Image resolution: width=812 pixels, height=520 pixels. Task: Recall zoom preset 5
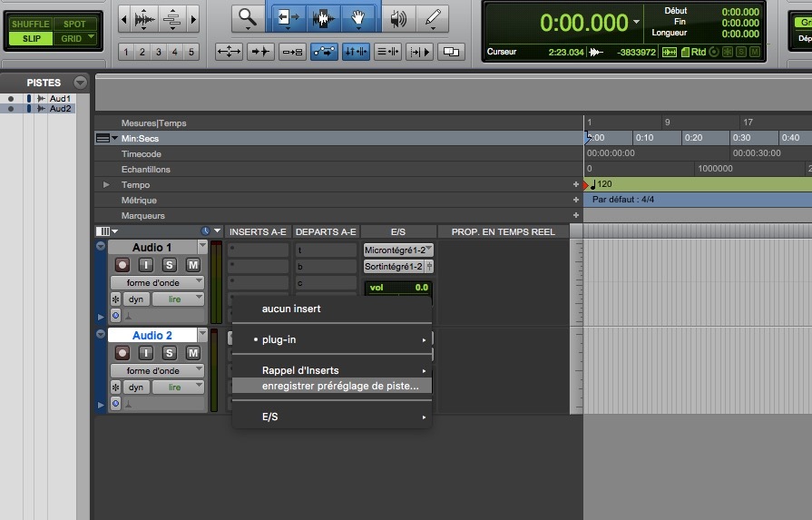(x=191, y=52)
